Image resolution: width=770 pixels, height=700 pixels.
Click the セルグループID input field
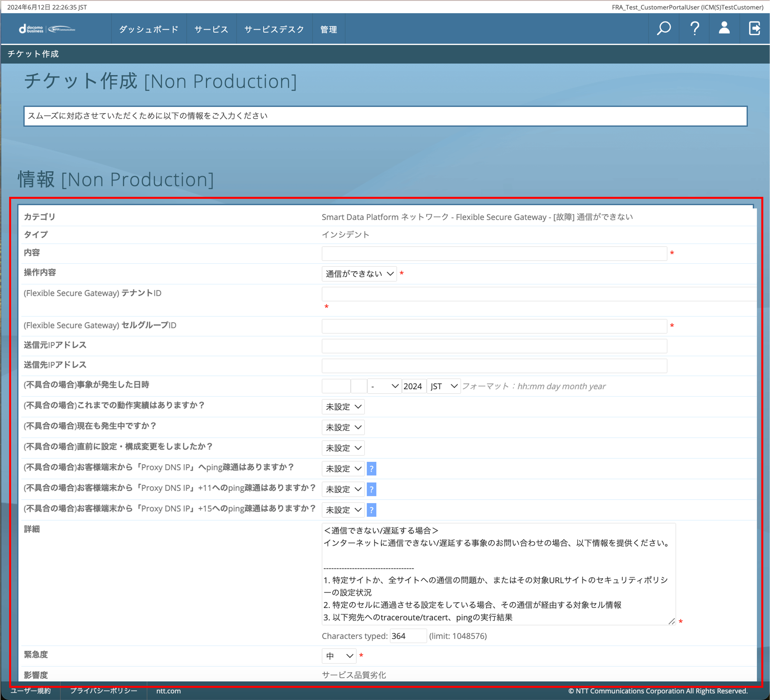click(x=494, y=326)
